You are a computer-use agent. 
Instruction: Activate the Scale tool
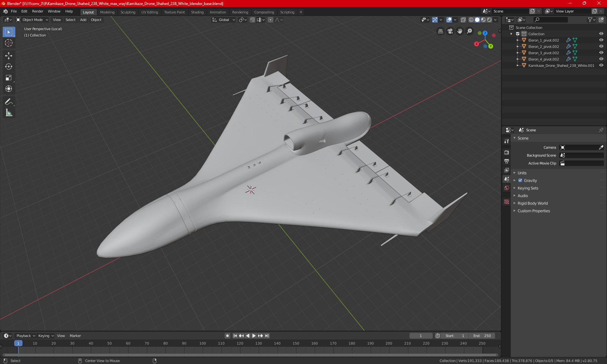pos(9,78)
